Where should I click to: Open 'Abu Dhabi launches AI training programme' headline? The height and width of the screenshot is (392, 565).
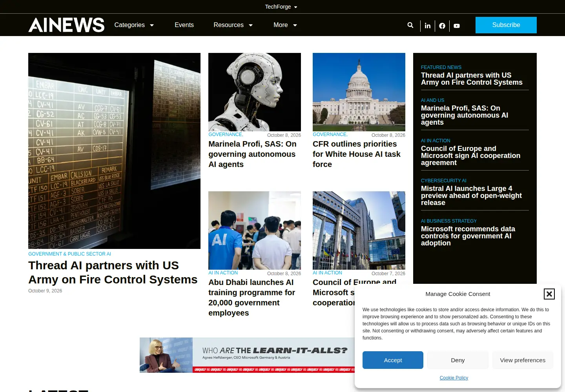(x=252, y=298)
